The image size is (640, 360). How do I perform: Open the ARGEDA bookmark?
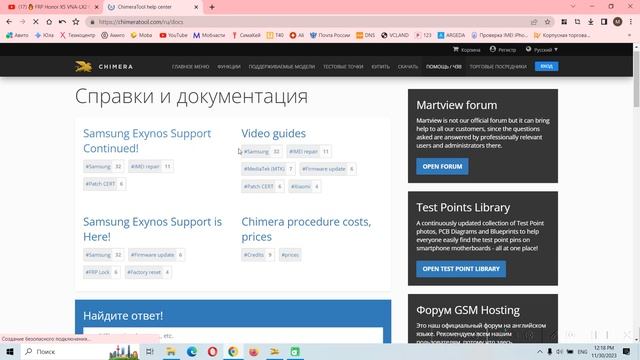tap(451, 35)
